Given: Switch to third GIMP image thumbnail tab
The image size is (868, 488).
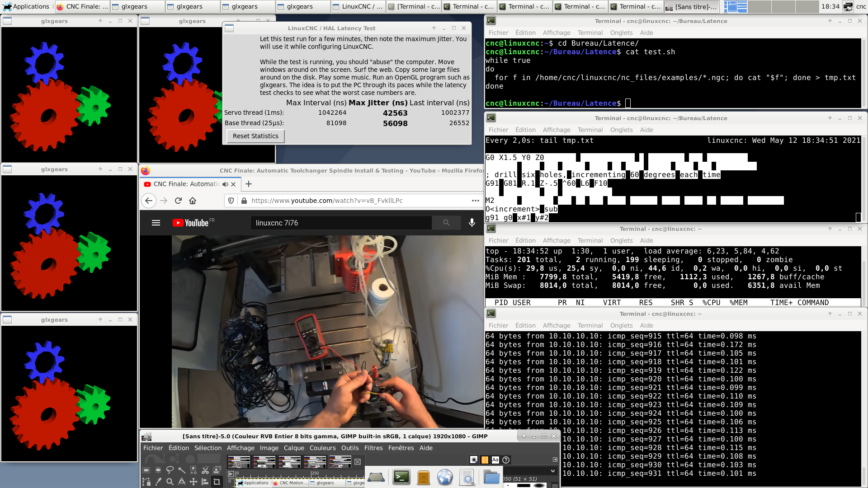Looking at the screenshot, I should click(x=289, y=461).
